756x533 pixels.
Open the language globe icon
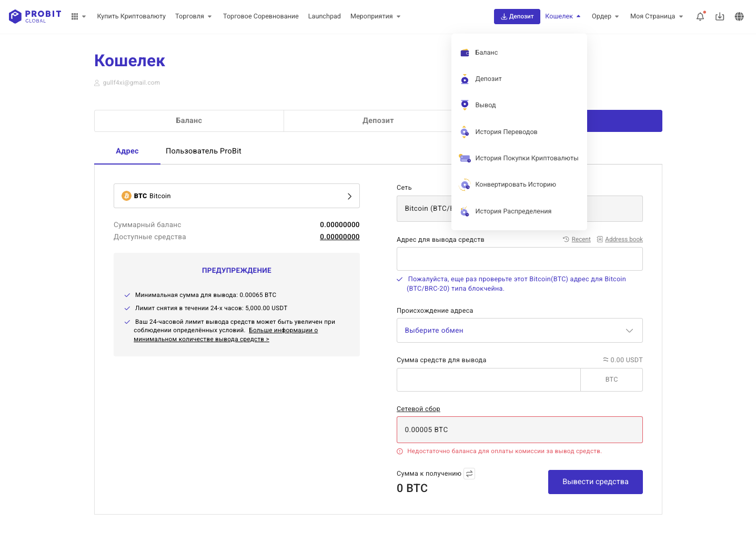(x=739, y=16)
